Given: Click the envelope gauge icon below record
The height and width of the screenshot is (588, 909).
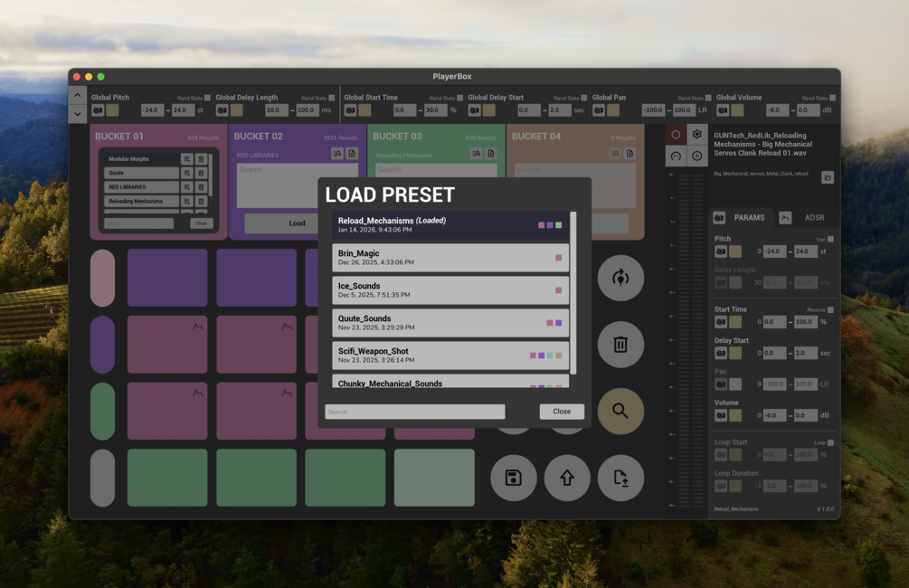Looking at the screenshot, I should 676,156.
